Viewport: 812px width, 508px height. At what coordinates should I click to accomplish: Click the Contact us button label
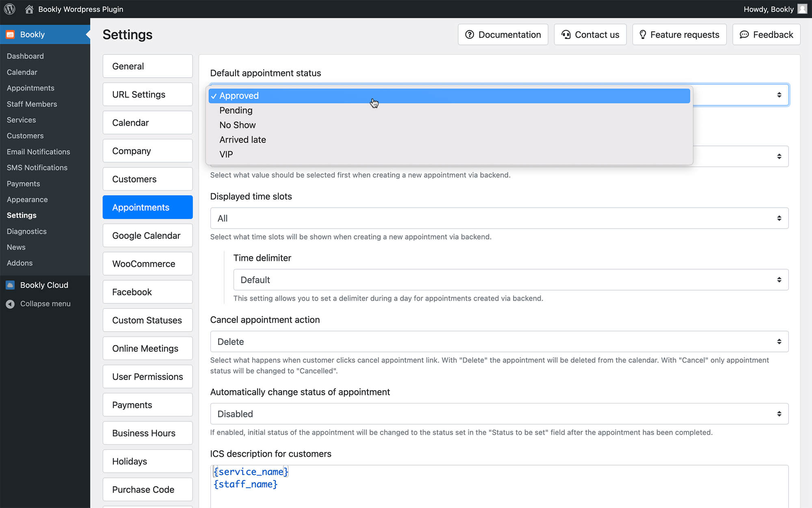597,35
